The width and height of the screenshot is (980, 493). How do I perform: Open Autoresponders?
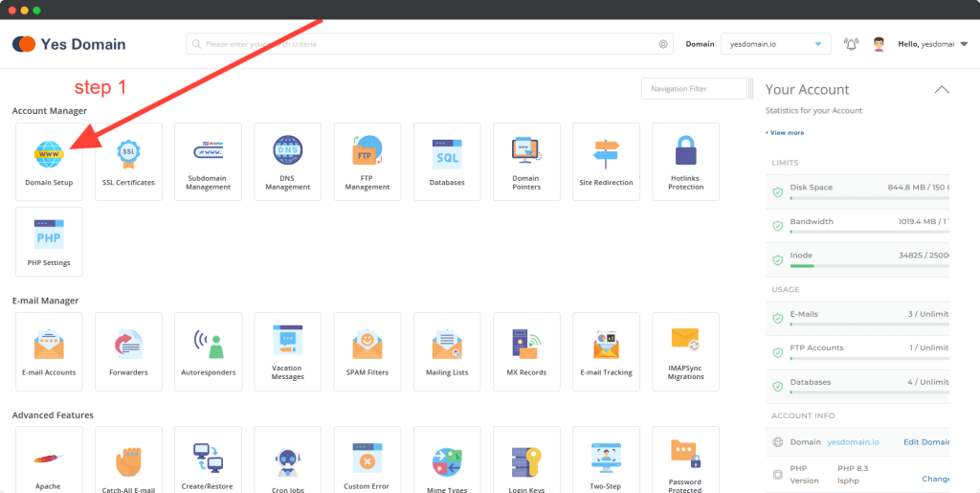click(x=208, y=351)
